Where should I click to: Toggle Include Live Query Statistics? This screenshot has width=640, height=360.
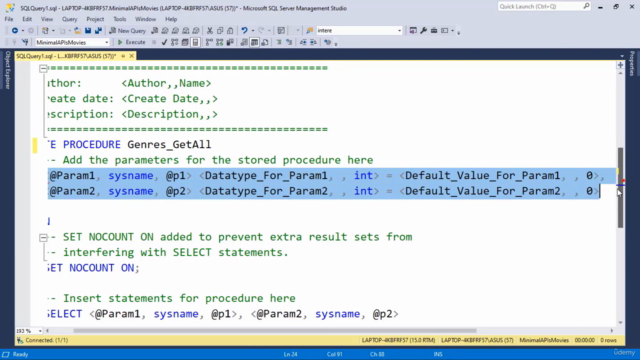[x=220, y=42]
